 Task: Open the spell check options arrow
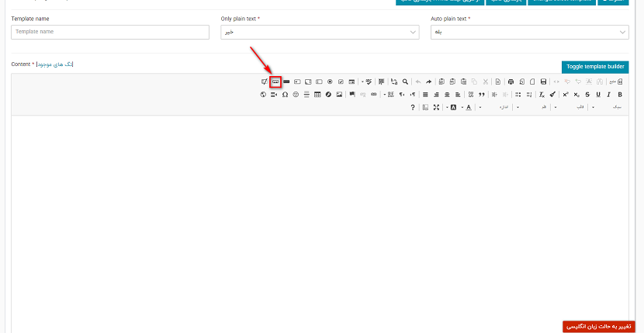(362, 82)
